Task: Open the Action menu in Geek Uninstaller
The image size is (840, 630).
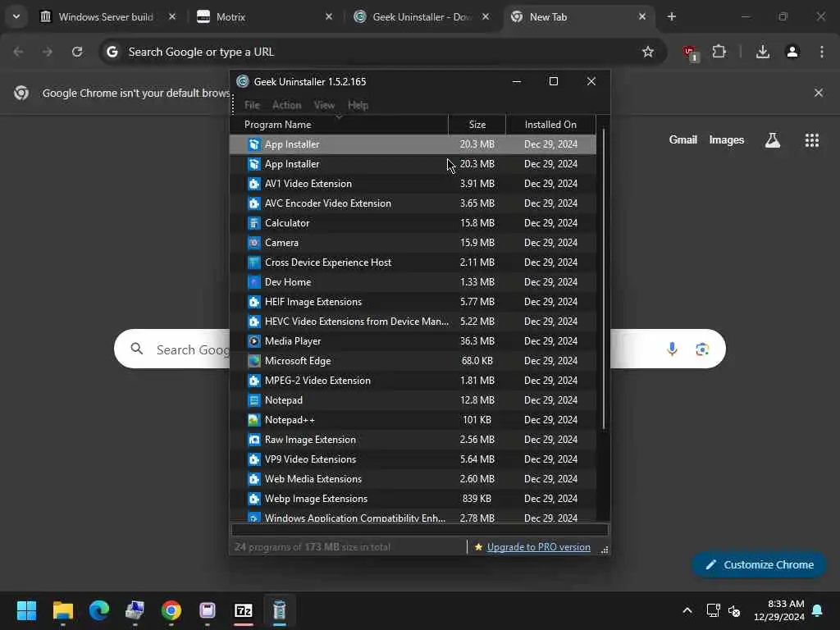Action: pyautogui.click(x=286, y=105)
